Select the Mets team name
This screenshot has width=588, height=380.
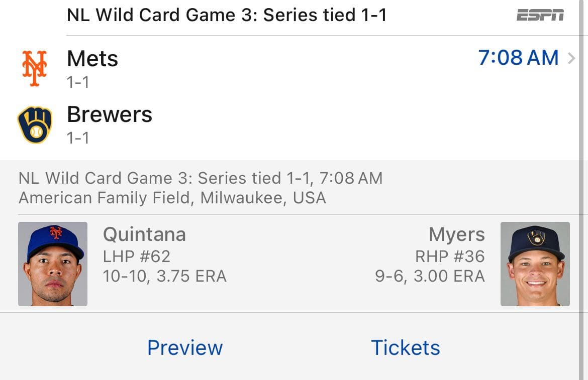92,59
